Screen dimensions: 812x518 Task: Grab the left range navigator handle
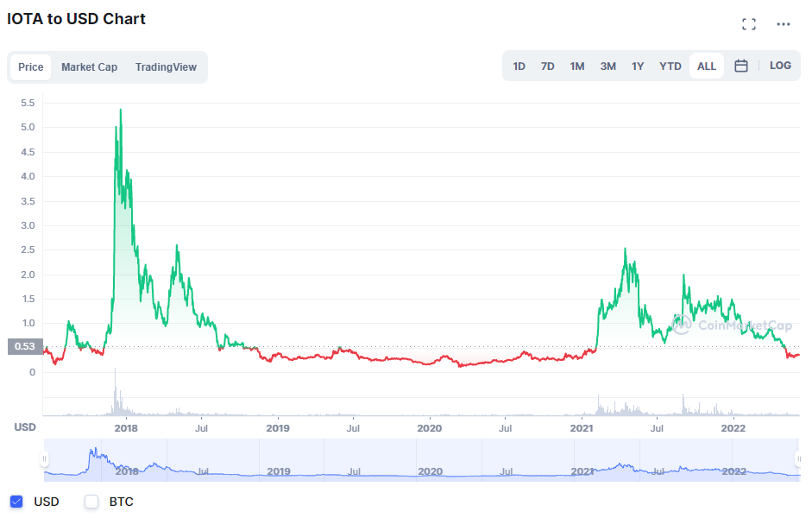[45, 459]
